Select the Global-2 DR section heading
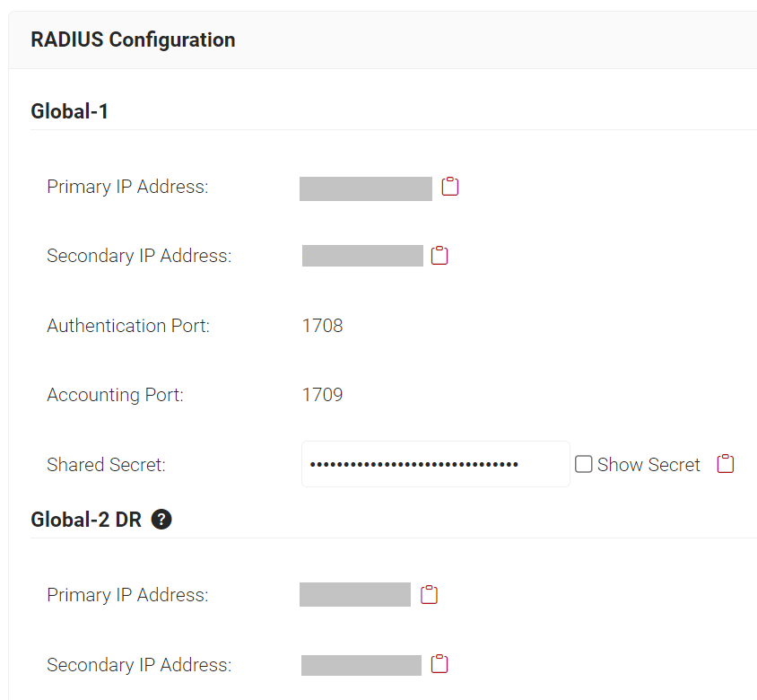This screenshot has width=757, height=700. [x=86, y=519]
